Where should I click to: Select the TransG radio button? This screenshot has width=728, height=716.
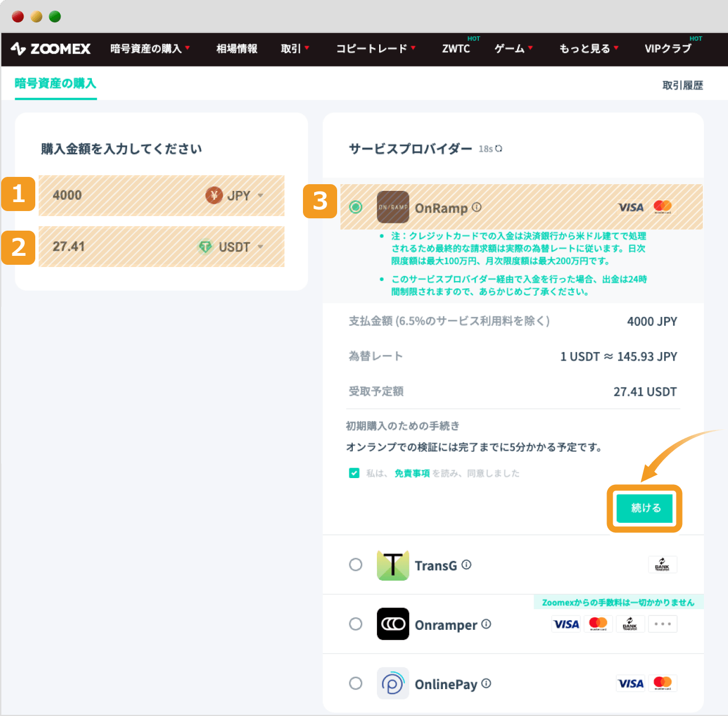coord(356,564)
